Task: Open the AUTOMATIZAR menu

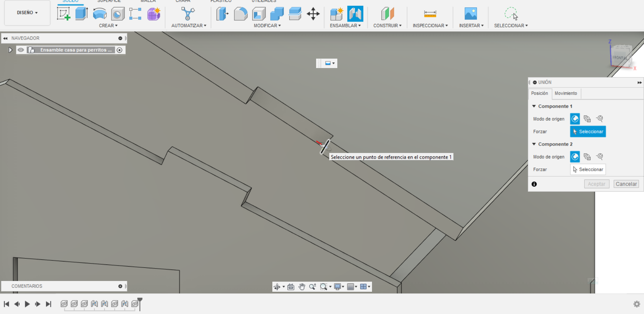Action: coord(189,26)
